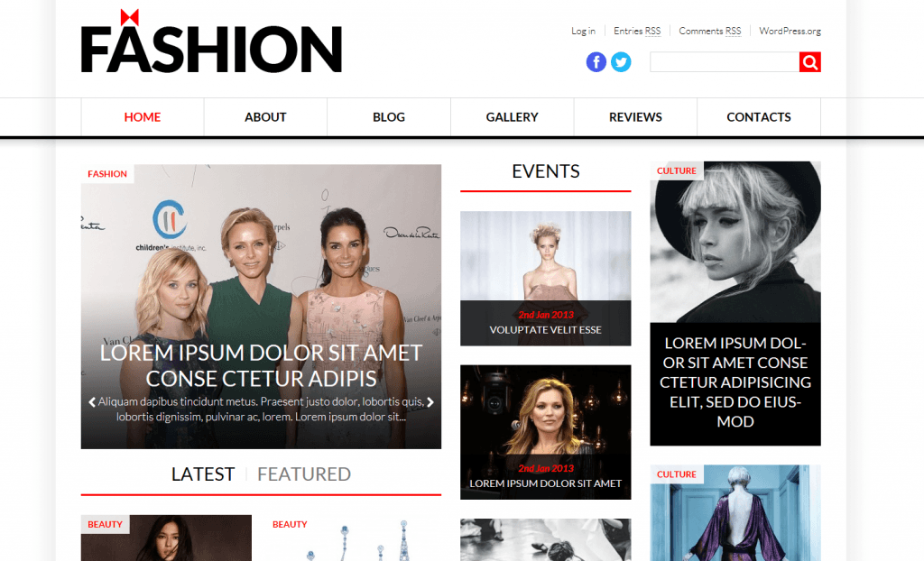The image size is (924, 561).
Task: Follow the Log in link
Action: 583,31
